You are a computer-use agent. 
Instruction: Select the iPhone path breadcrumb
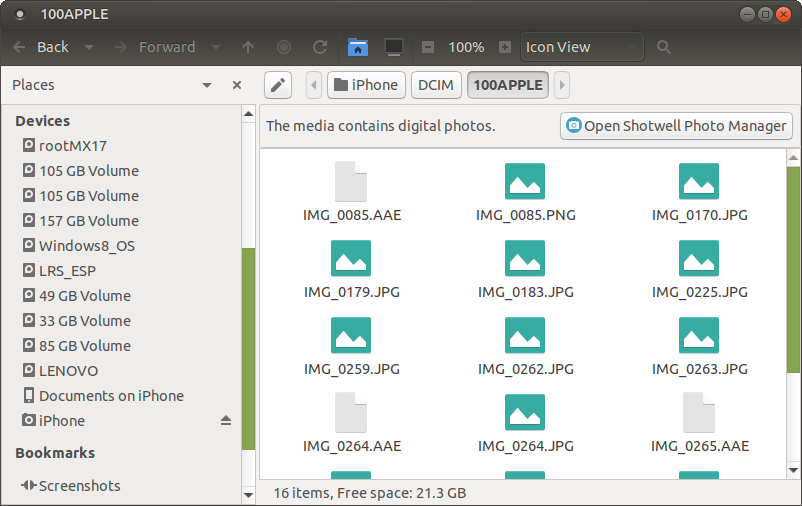coord(366,85)
